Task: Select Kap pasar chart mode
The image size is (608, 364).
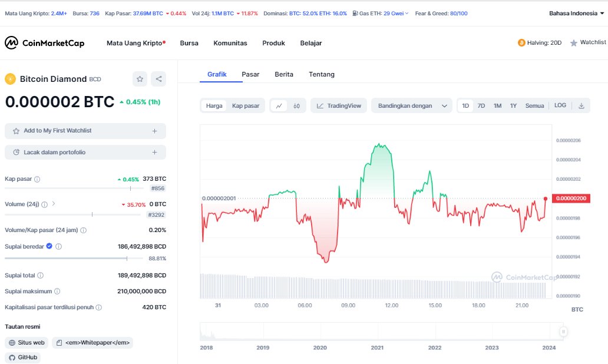Action: [246, 106]
